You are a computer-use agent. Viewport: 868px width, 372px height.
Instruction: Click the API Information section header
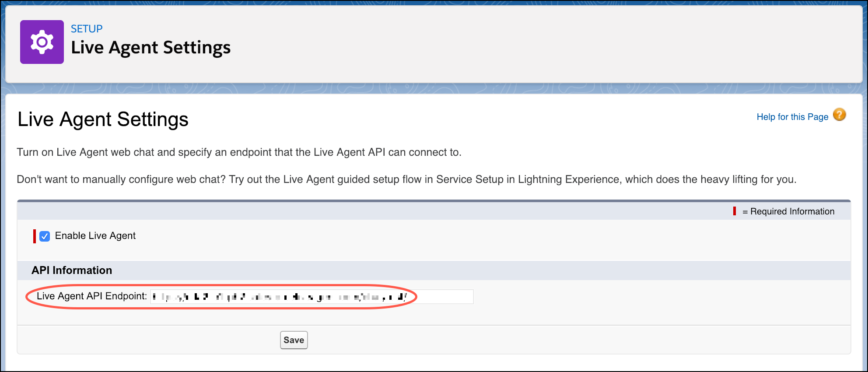(x=72, y=270)
